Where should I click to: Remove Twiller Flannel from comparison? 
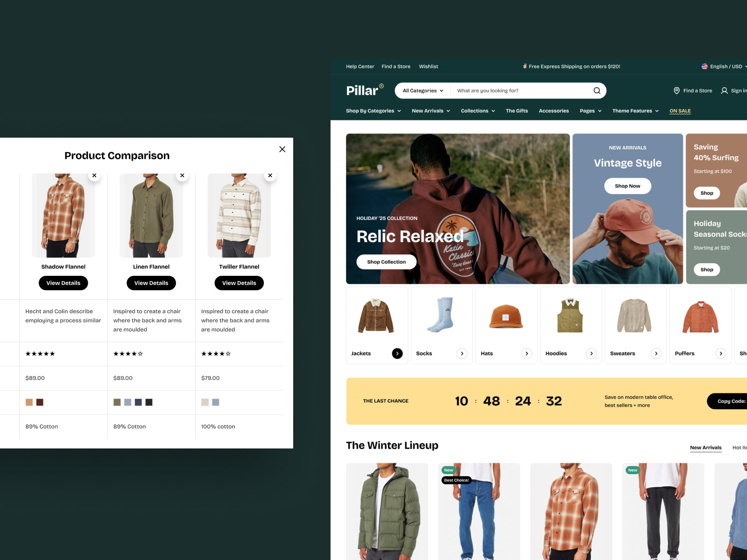click(270, 175)
